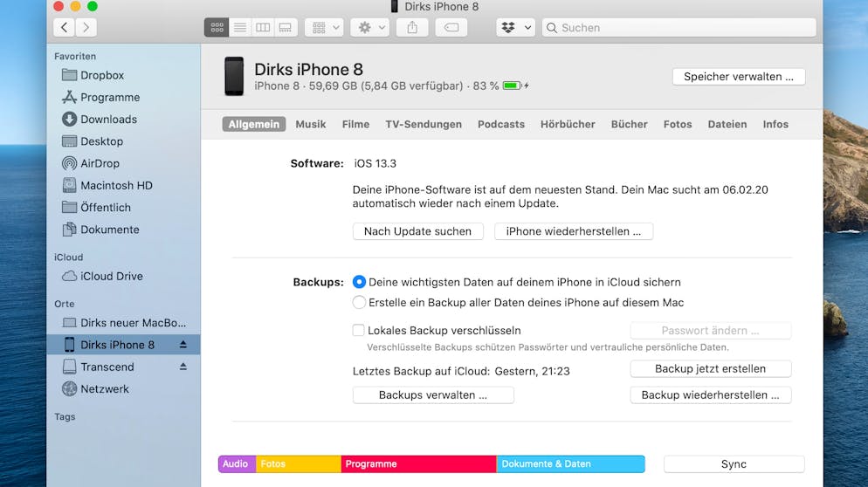Click Backup jetzt erstellen
This screenshot has width=868, height=487.
click(711, 368)
